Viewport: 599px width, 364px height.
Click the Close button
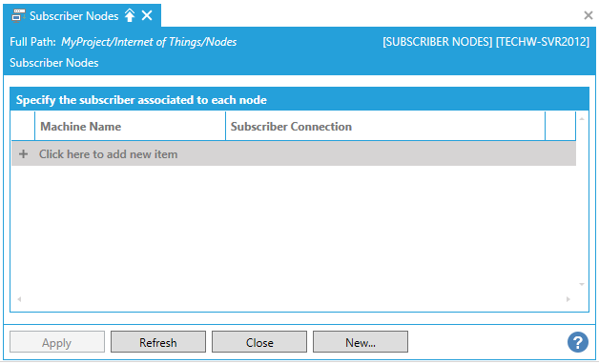(259, 342)
